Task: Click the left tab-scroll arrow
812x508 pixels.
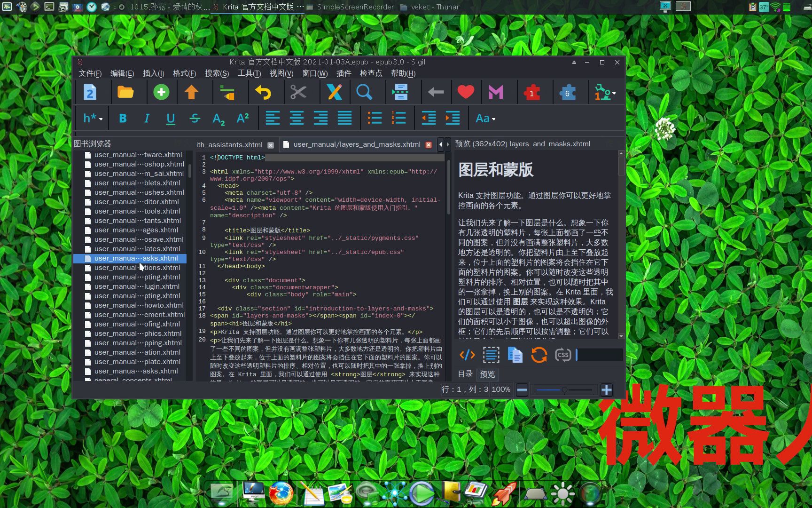Action: 440,144
